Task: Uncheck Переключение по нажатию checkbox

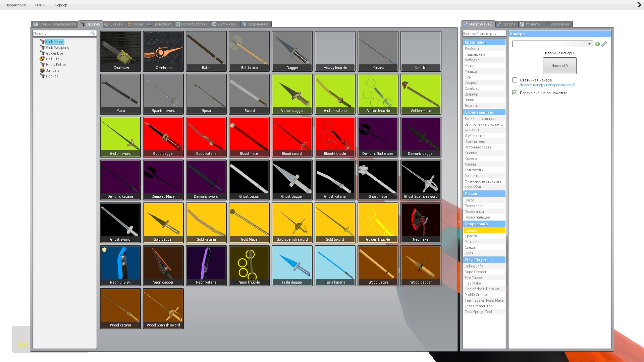Action: tap(515, 93)
